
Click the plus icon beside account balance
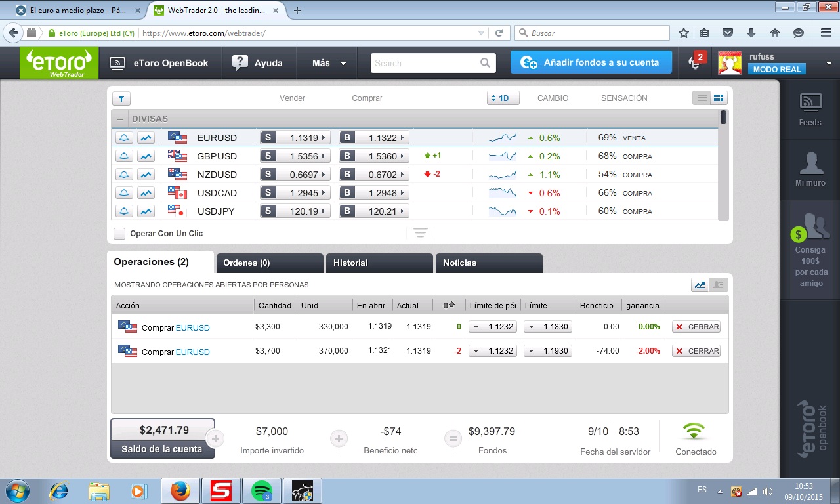pos(215,438)
